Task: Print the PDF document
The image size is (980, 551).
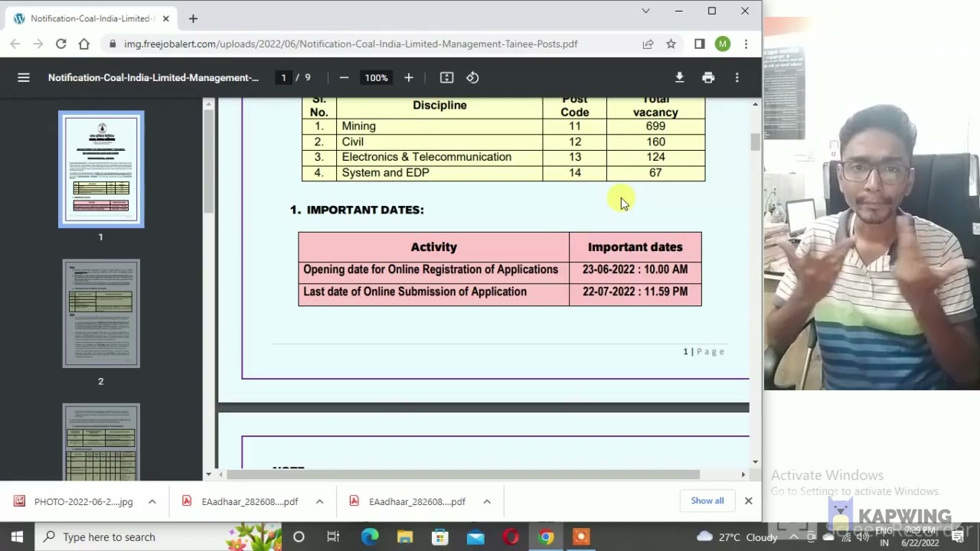Action: pyautogui.click(x=708, y=77)
